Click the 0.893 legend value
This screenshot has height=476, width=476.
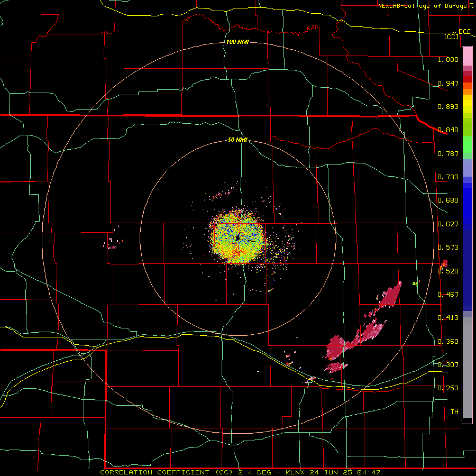(448, 106)
